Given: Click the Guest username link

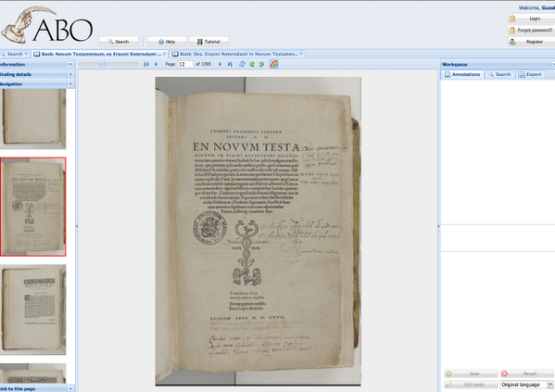Looking at the screenshot, I should tap(548, 7).
